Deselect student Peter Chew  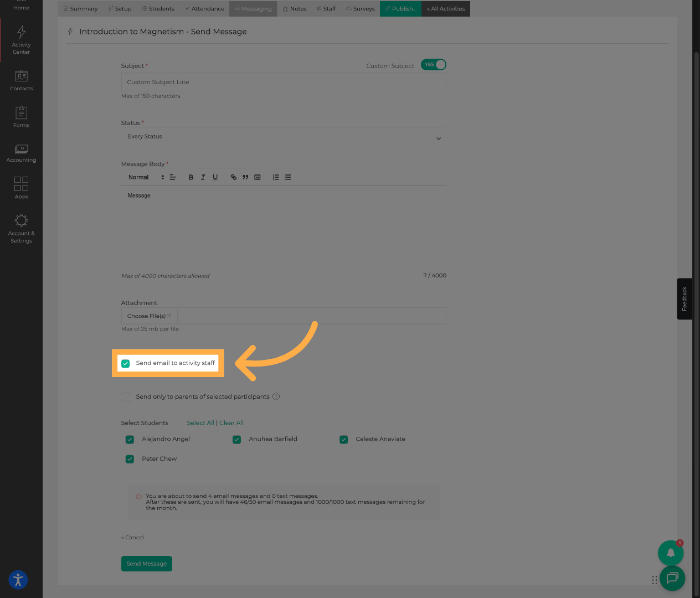pos(130,459)
